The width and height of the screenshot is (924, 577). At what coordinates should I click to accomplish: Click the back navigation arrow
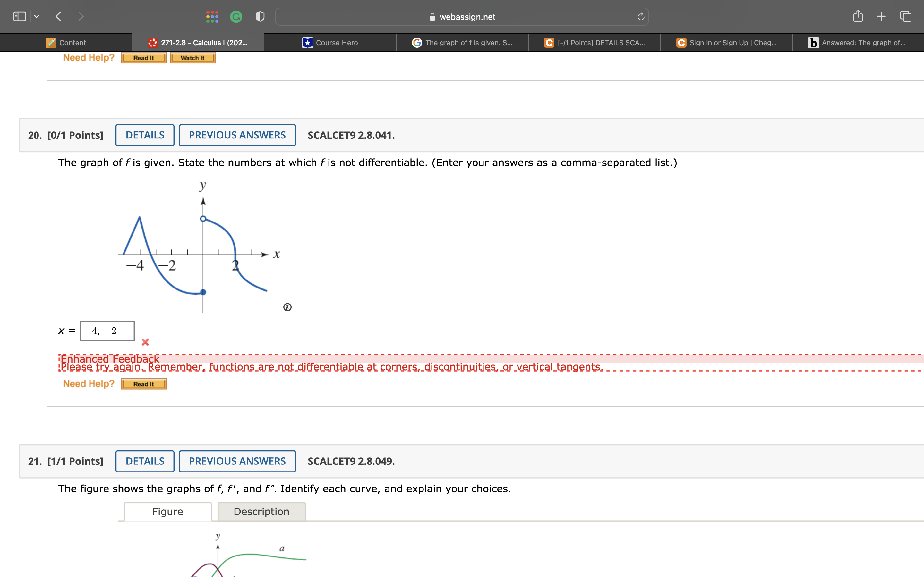point(58,16)
